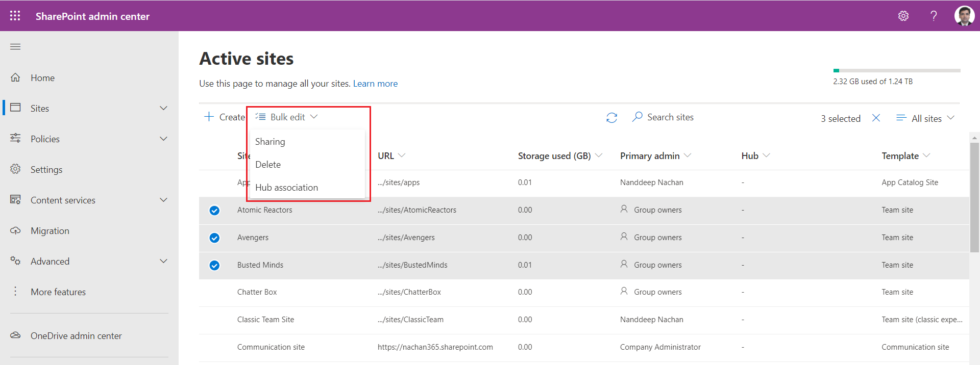
Task: Uncheck the Atomic Reactors site checkbox
Action: pyautogui.click(x=214, y=211)
